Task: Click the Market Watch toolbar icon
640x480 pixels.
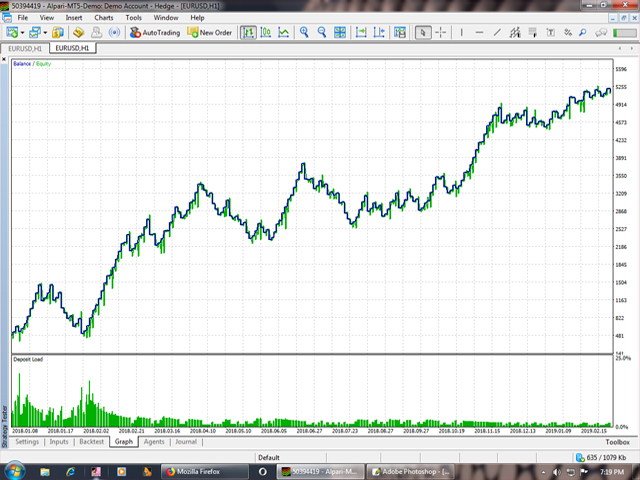Action: click(58, 32)
